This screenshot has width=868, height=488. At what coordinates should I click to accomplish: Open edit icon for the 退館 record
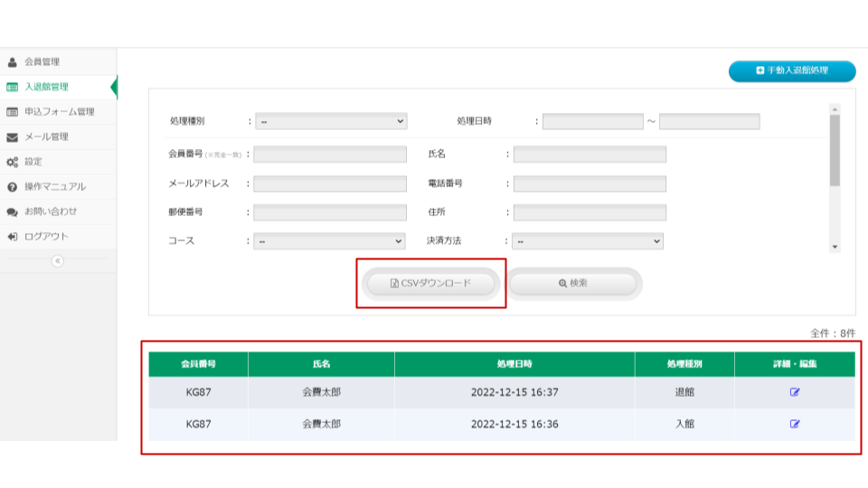795,392
